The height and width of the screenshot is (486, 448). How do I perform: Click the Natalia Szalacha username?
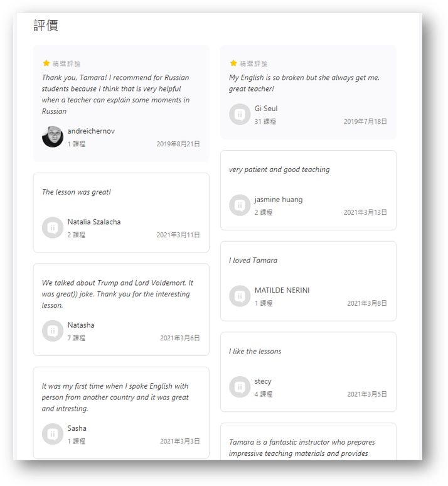click(94, 222)
